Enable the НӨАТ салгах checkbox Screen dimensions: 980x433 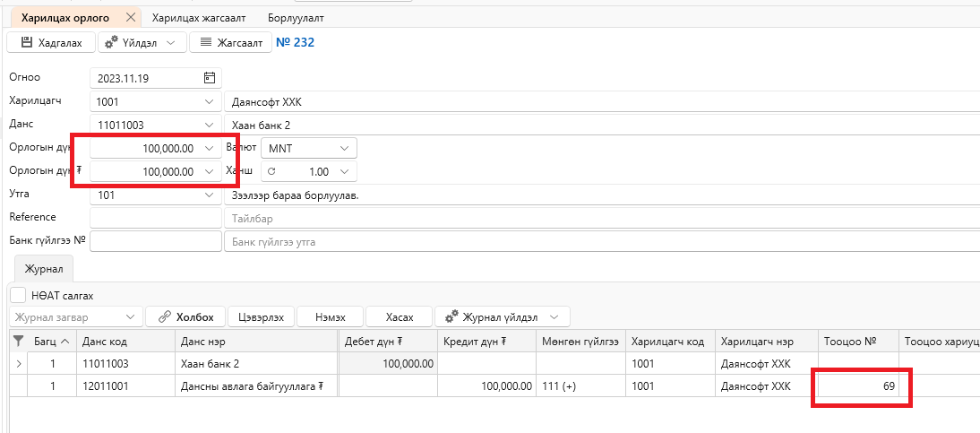[18, 295]
